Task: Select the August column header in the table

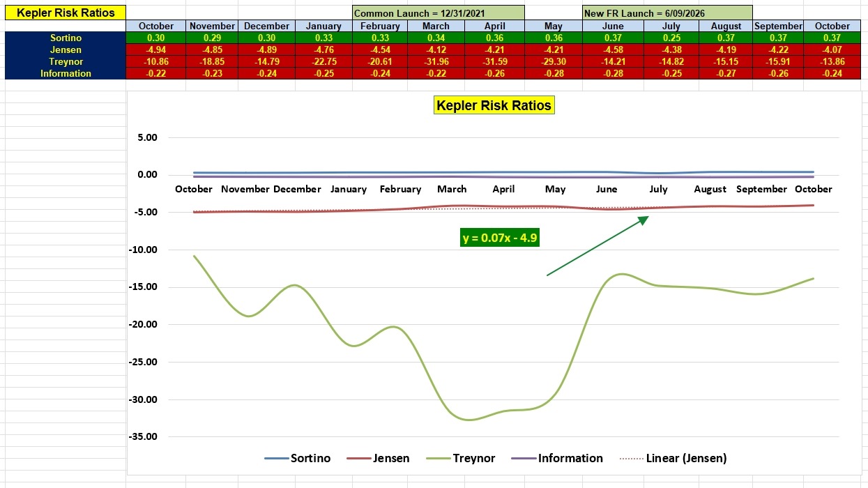Action: tap(726, 26)
